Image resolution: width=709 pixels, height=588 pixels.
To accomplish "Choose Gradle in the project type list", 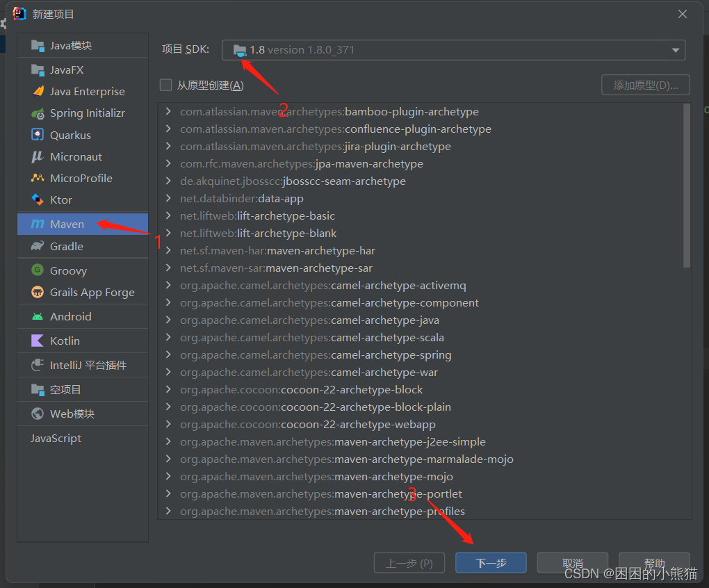I will (x=83, y=246).
